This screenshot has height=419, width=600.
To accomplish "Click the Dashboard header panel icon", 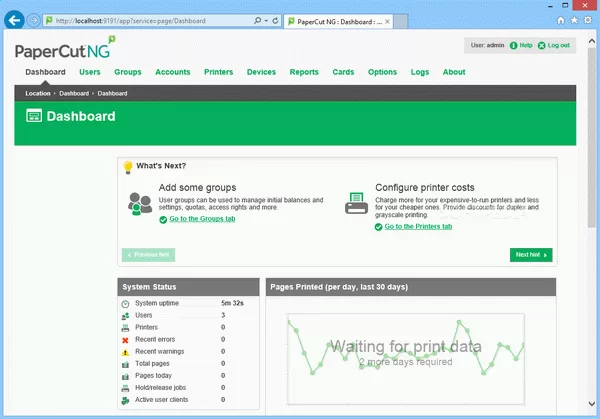I will click(x=34, y=116).
